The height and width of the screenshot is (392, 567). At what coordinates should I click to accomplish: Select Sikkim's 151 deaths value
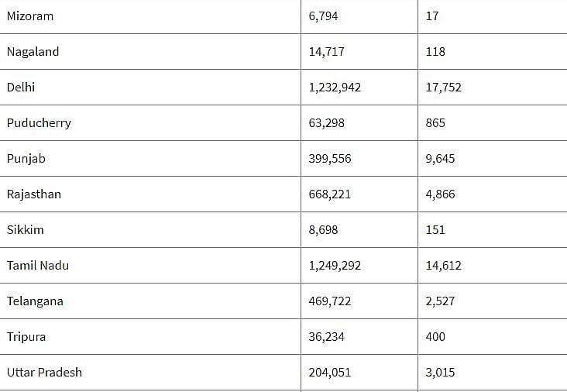[x=435, y=230]
